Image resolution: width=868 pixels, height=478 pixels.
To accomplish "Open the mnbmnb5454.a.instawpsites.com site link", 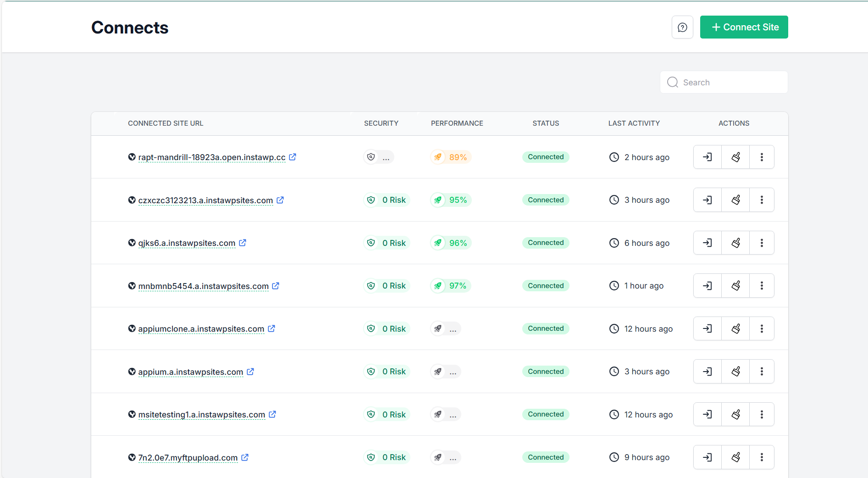I will [203, 286].
